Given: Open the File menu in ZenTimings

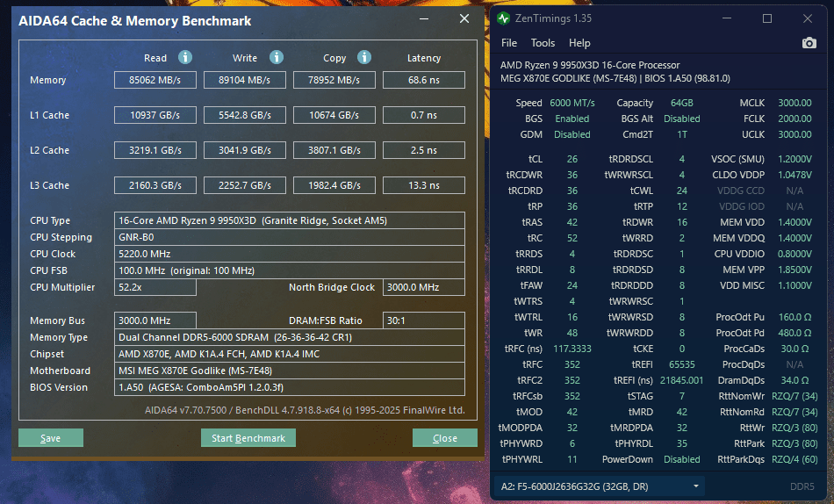Looking at the screenshot, I should 509,43.
